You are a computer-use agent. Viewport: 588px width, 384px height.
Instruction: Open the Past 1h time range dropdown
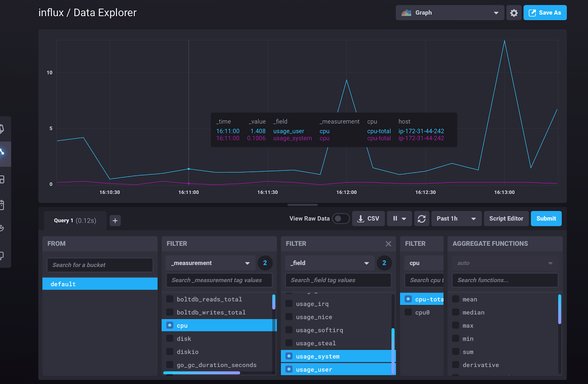456,218
